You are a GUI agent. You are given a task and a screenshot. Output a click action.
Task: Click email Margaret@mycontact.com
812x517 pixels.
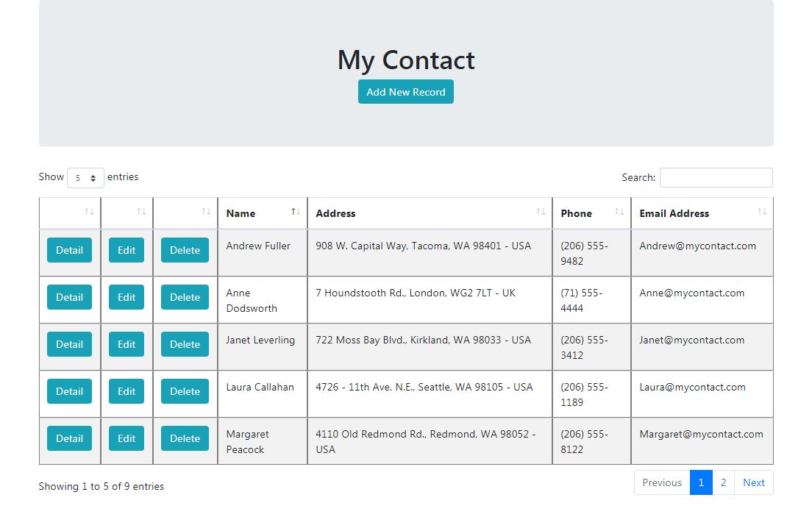tap(701, 435)
